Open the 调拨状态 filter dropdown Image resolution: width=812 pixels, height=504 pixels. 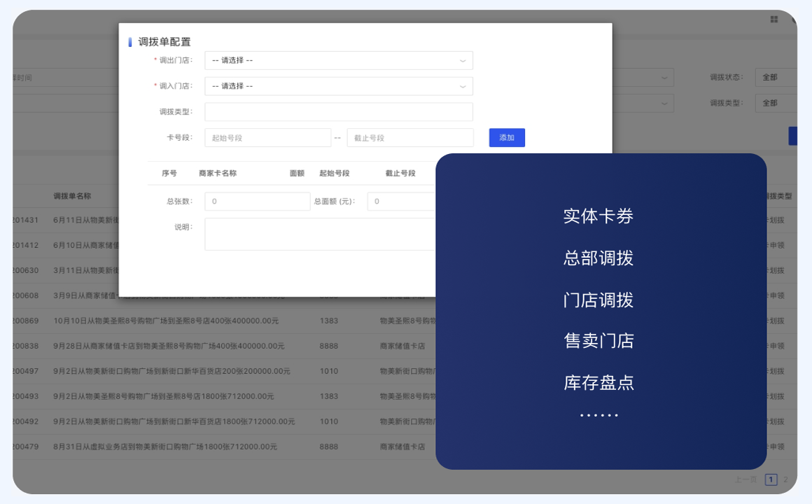776,77
